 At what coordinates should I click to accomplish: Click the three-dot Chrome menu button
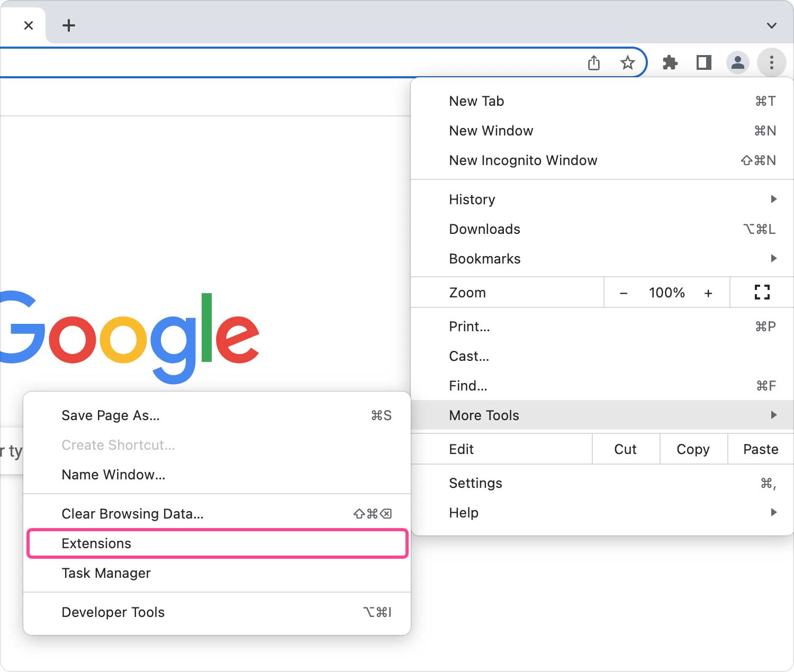pyautogui.click(x=772, y=63)
